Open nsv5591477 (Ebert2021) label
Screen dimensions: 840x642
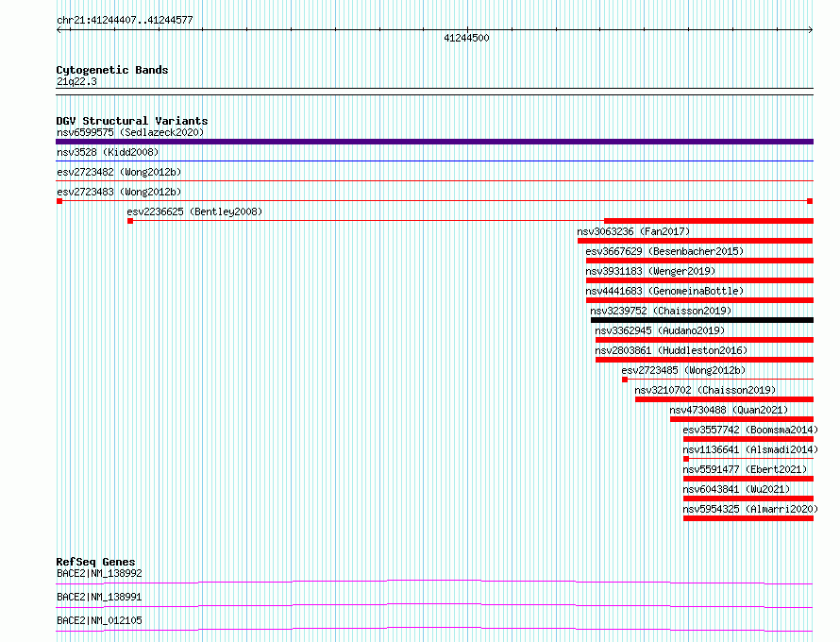(x=745, y=469)
